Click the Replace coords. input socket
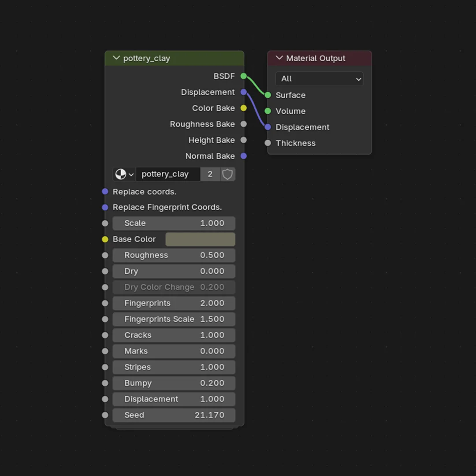The image size is (476, 476). 105,191
